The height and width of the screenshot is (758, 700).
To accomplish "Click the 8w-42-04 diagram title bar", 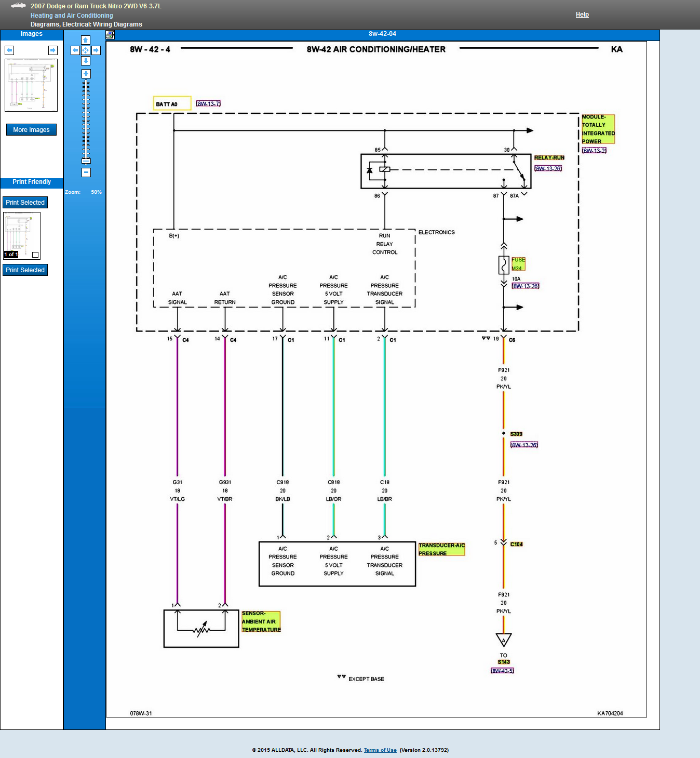I will [382, 34].
